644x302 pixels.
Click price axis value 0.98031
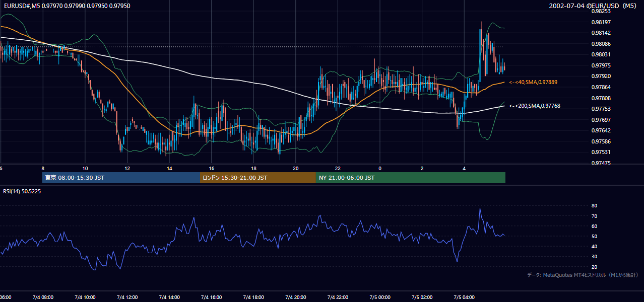tap(601, 54)
